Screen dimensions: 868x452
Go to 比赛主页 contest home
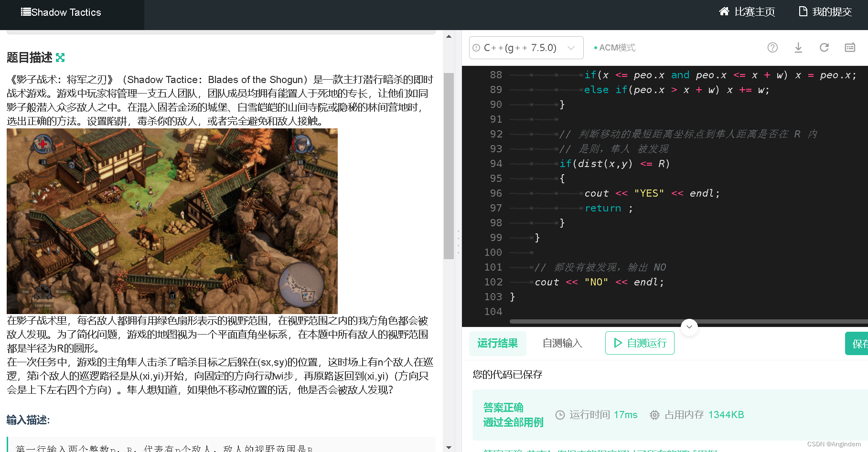[747, 12]
